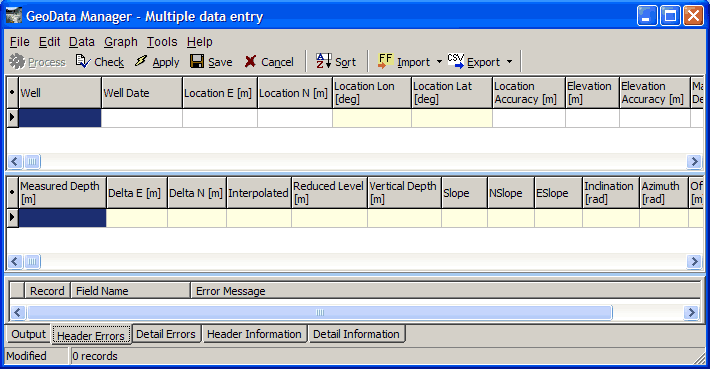The width and height of the screenshot is (710, 369).
Task: Open the Detail Information tab
Action: (x=356, y=334)
